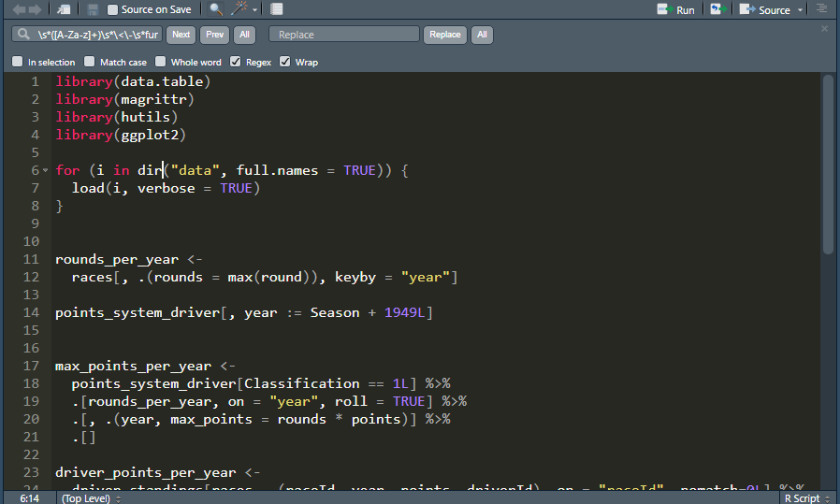Click the load(i, verbose = TRUE) line
Viewport: 840px width, 504px height.
(x=167, y=188)
